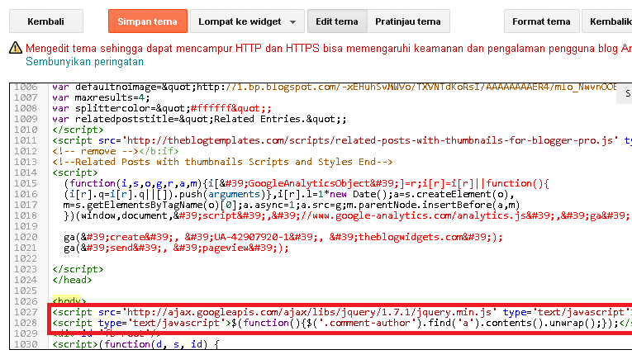
Task: Click the var splittercolor line
Action: (162, 108)
